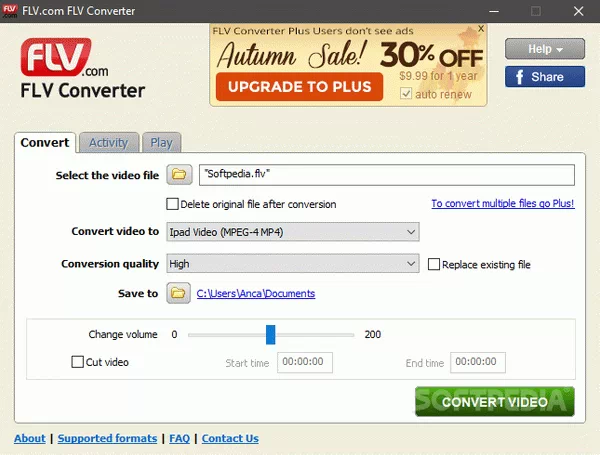The width and height of the screenshot is (600, 455).
Task: Open 'To convert multiple files go Plus!' link
Action: click(503, 204)
